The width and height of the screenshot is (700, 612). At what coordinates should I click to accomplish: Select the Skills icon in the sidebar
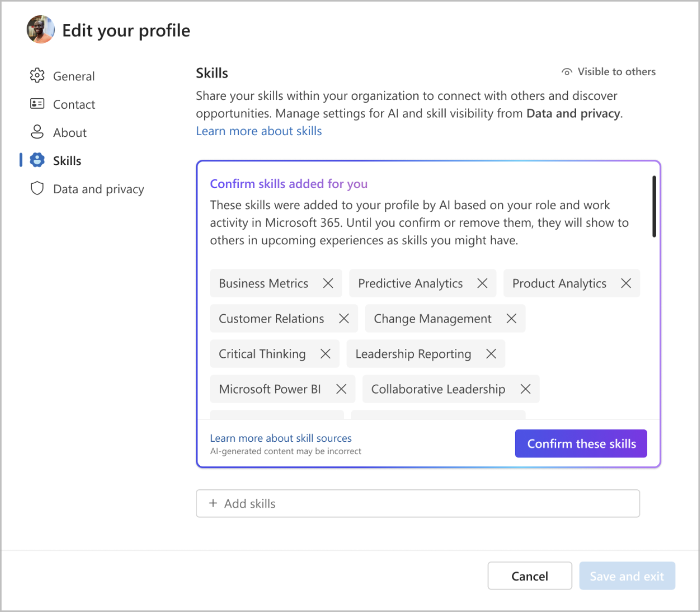37,160
